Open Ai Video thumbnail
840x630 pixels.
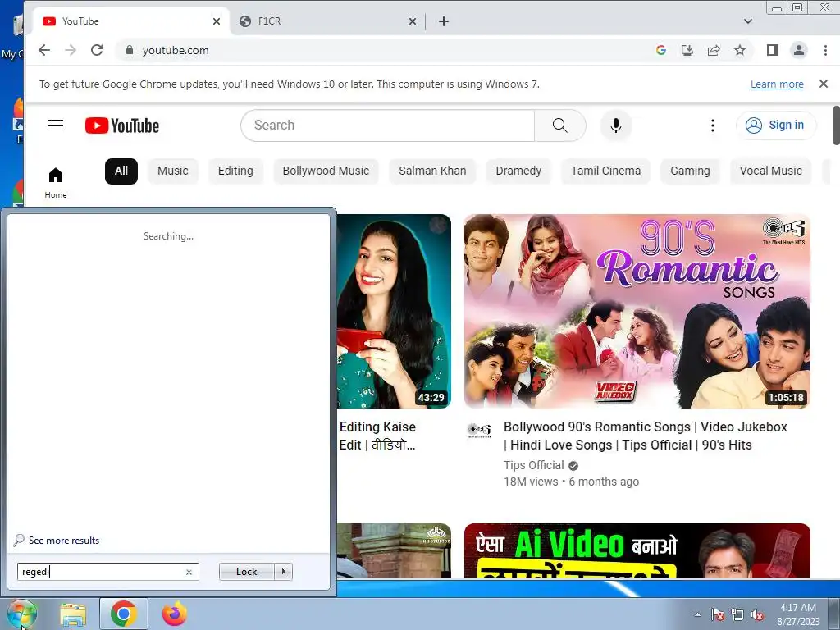(637, 550)
